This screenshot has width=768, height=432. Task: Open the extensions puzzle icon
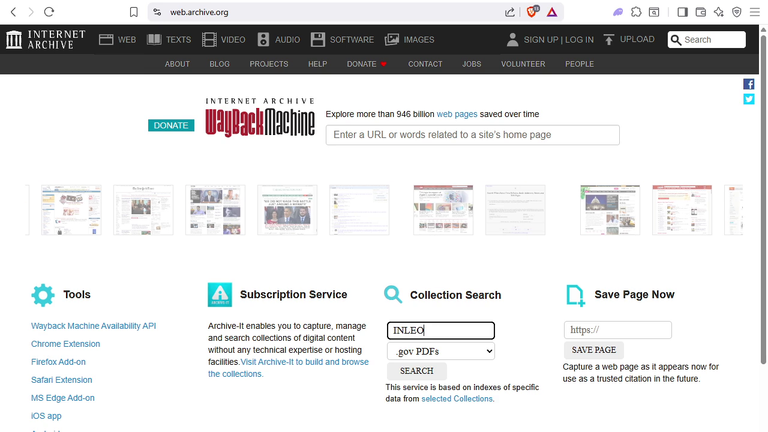(636, 12)
